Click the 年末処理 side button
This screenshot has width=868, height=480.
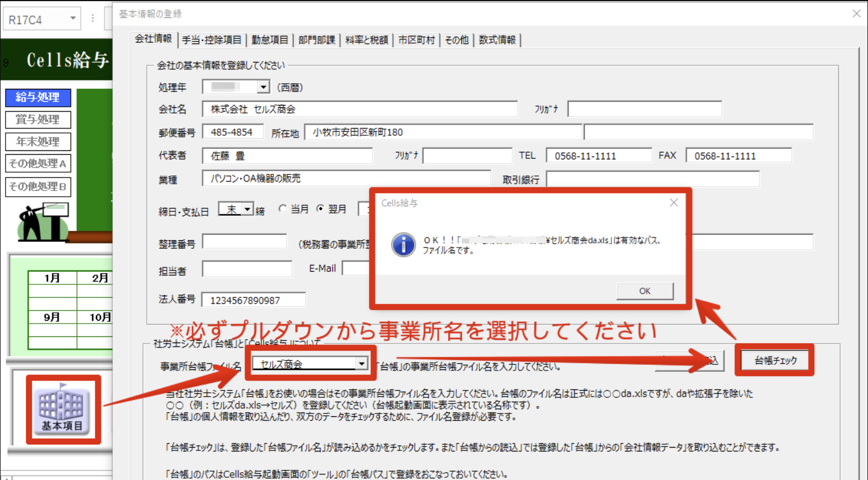point(38,142)
